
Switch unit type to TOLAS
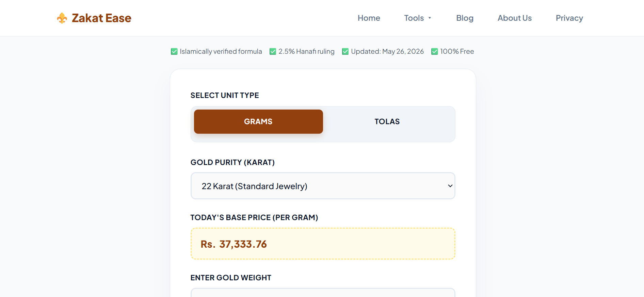coord(387,121)
